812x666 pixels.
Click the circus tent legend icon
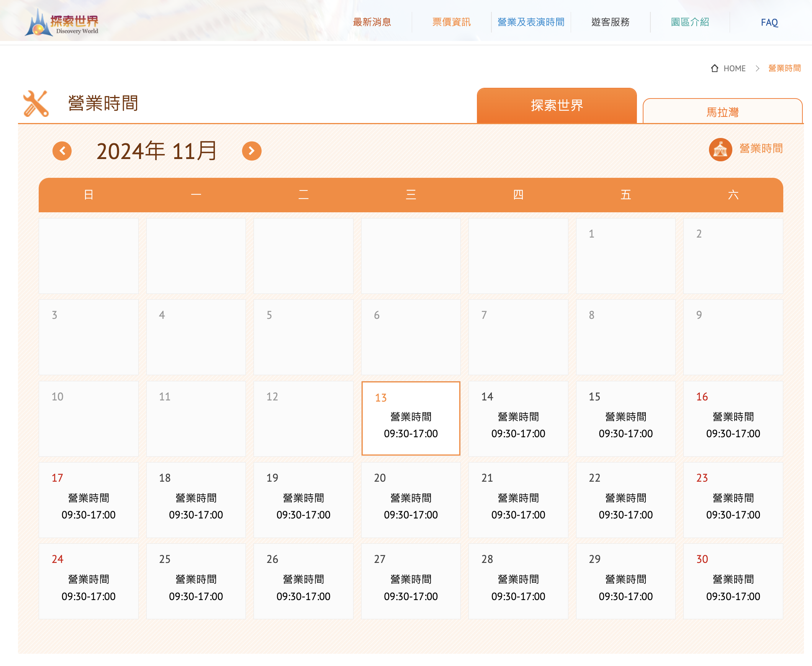pyautogui.click(x=720, y=149)
